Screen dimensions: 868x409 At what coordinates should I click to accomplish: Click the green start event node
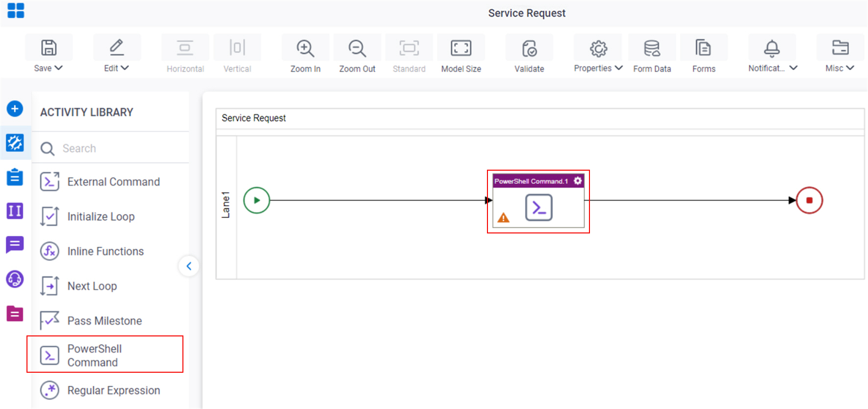[x=256, y=200]
